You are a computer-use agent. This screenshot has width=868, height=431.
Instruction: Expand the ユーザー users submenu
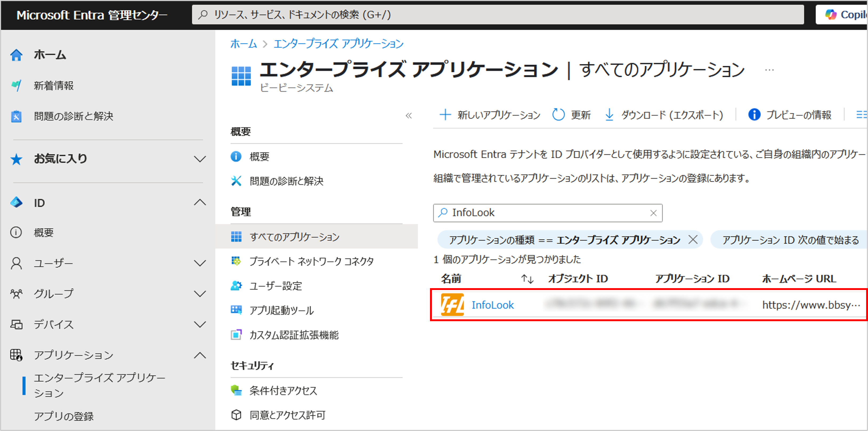point(200,263)
